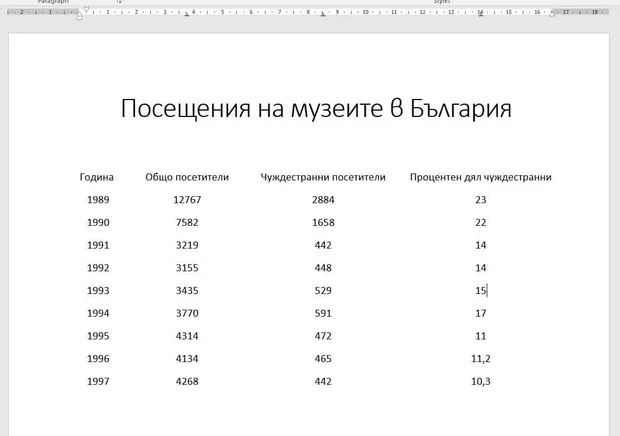Select the right indent marker on ruler
The height and width of the screenshot is (436, 620).
pyautogui.click(x=552, y=13)
